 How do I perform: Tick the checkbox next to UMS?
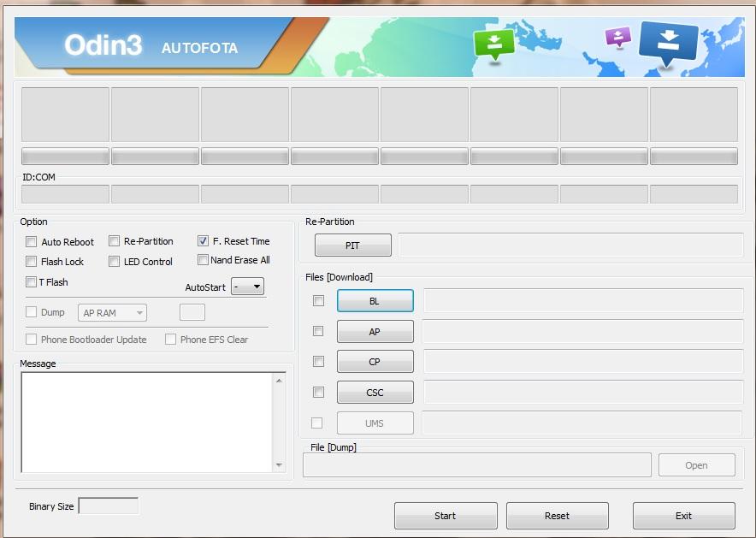pos(316,423)
